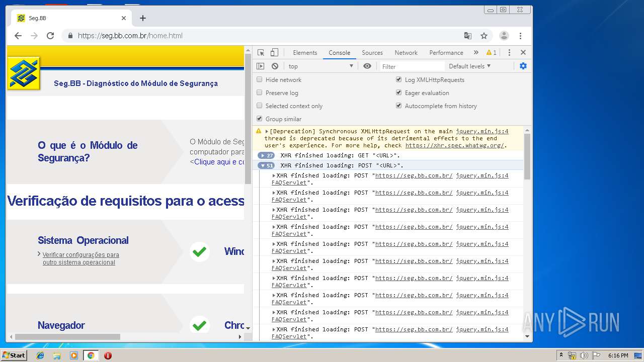The image size is (644, 362).
Task: Expand the first XHR POST entry
Action: [274, 175]
